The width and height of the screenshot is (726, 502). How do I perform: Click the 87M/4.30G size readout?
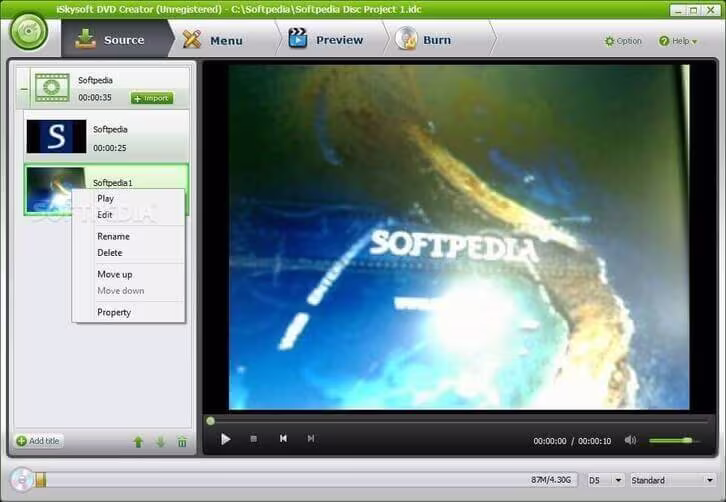[551, 480]
